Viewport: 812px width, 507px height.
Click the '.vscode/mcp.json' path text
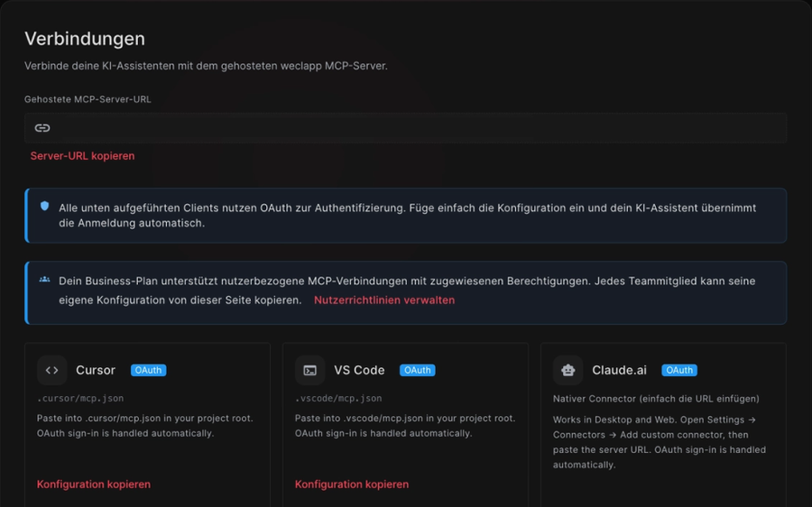338,398
